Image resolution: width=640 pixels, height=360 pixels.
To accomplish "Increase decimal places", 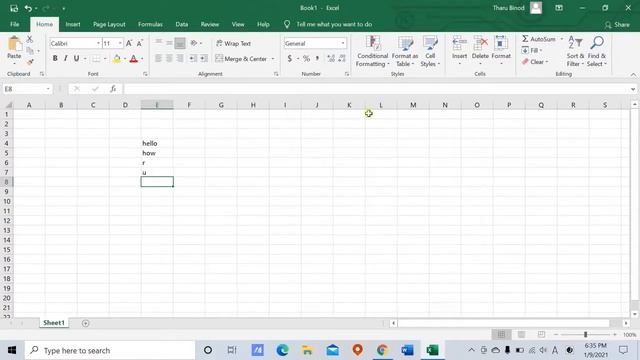I will (331, 58).
